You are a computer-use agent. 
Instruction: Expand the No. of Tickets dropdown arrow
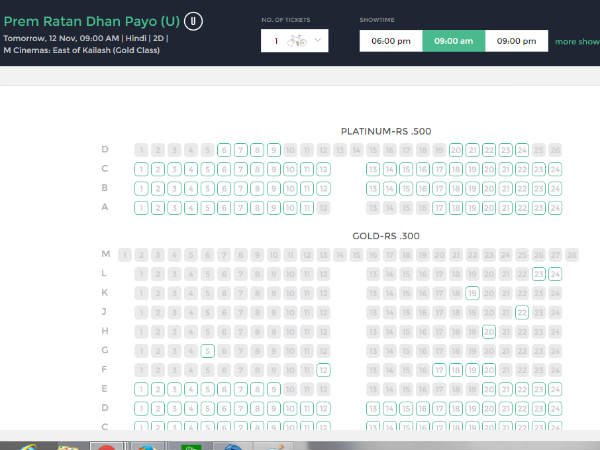click(319, 41)
